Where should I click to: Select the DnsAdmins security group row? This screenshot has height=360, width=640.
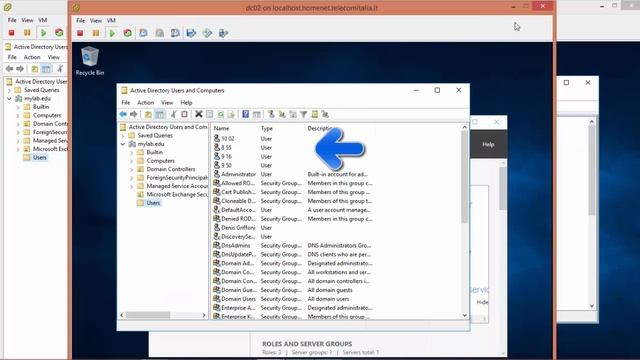coord(292,246)
